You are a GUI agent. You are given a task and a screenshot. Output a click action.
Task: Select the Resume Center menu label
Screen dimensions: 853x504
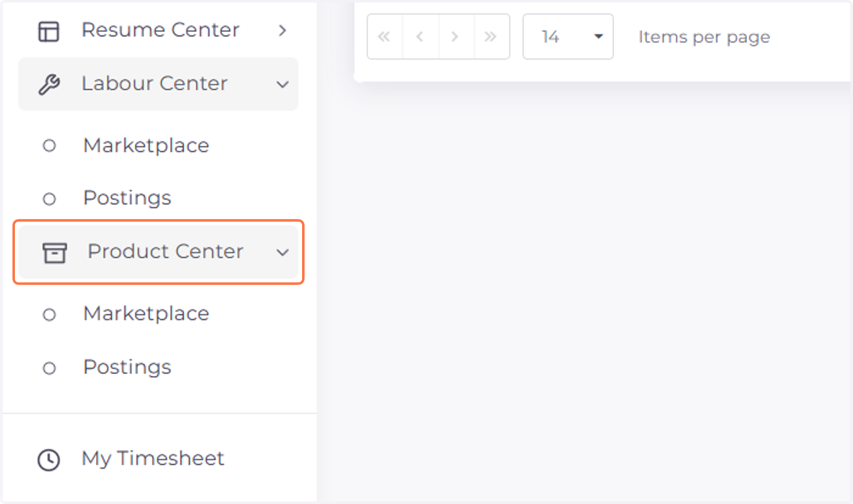161,30
